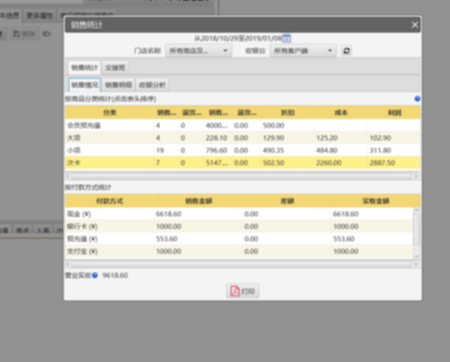This screenshot has width=450, height=362.
Task: Select the 销售统计 main tab
Action: [85, 68]
